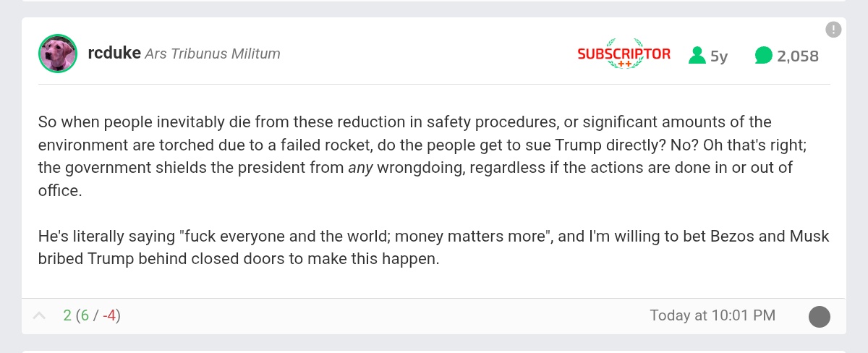Click the gray circle beside the timestamp
Viewport: 868px width, 353px height.
[819, 316]
